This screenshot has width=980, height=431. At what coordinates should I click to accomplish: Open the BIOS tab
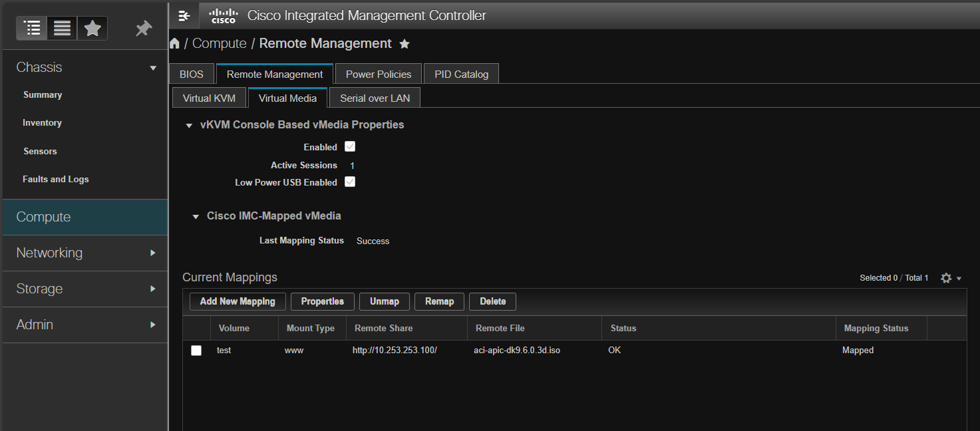(192, 74)
